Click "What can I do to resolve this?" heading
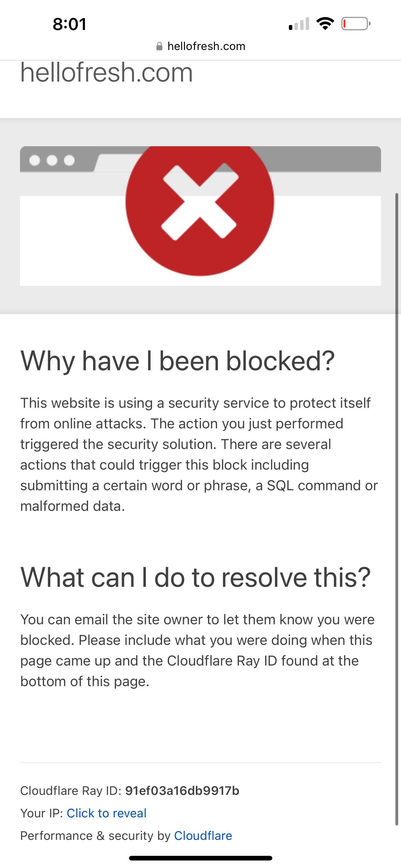The image size is (401, 868). 196,577
